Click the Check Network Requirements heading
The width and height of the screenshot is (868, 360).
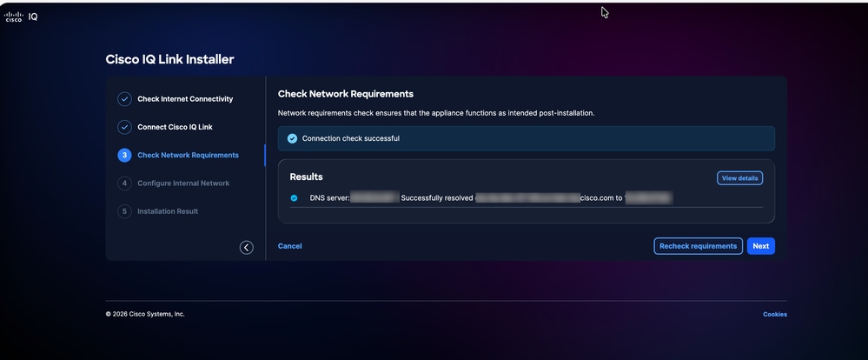(x=346, y=94)
